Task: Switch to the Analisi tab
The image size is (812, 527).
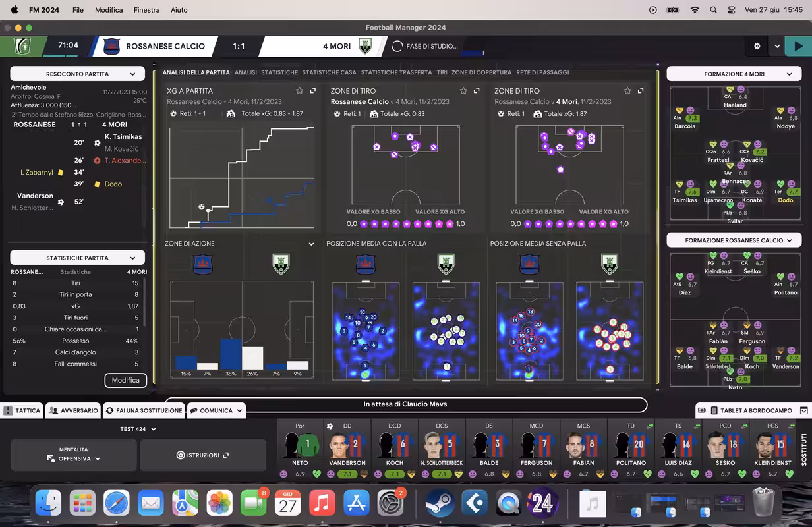Action: pyautogui.click(x=246, y=72)
